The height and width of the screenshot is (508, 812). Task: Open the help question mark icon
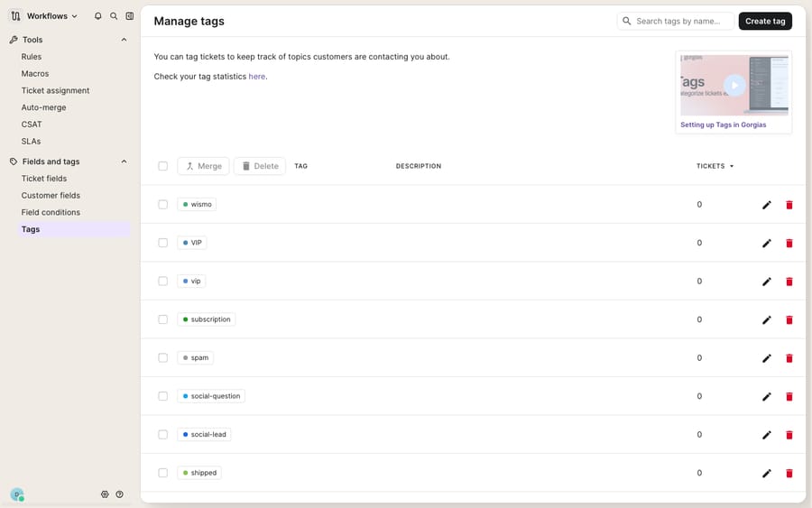click(x=120, y=494)
